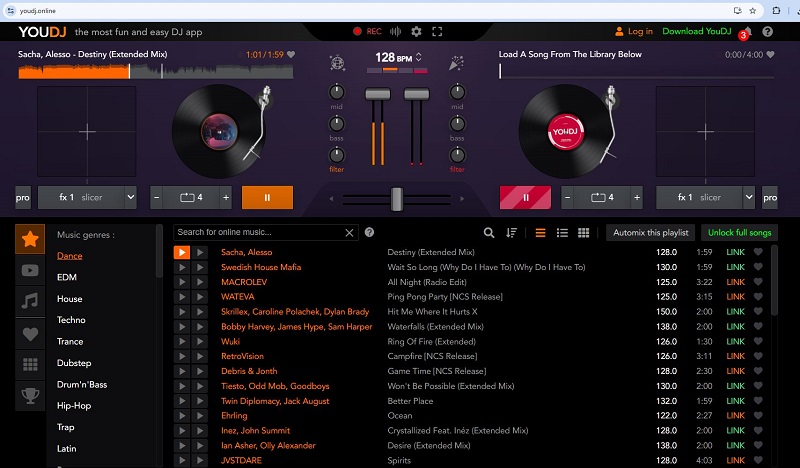This screenshot has height=468, width=800.
Task: Click the party popper icon near BPM
Action: click(456, 63)
